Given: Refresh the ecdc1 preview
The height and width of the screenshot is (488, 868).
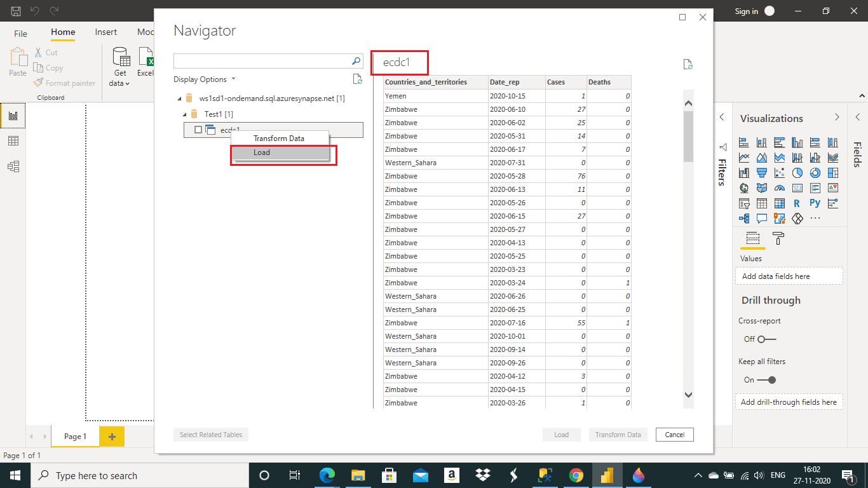Looking at the screenshot, I should 688,64.
